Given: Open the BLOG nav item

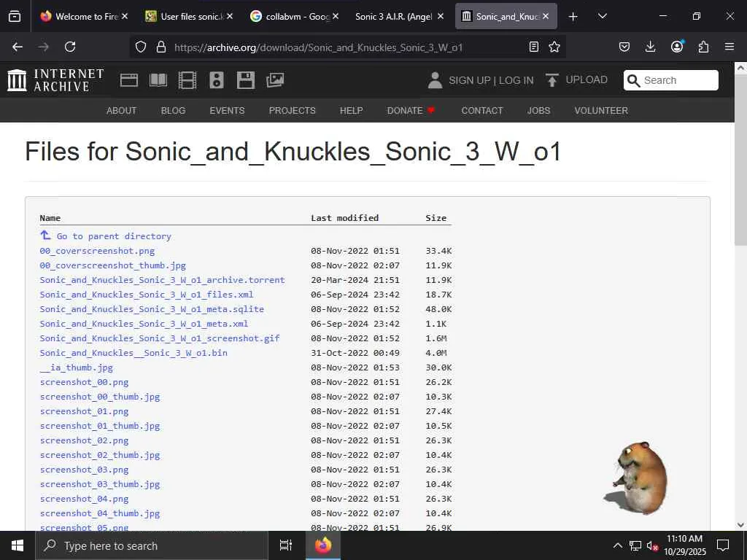Looking at the screenshot, I should pyautogui.click(x=173, y=111).
